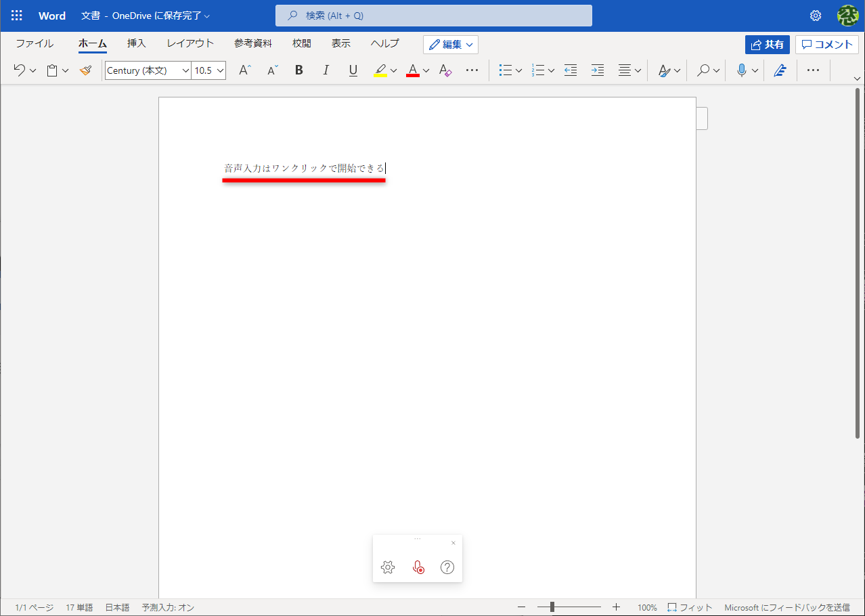The height and width of the screenshot is (616, 865).
Task: Click the Increase Indent icon
Action: (597, 70)
